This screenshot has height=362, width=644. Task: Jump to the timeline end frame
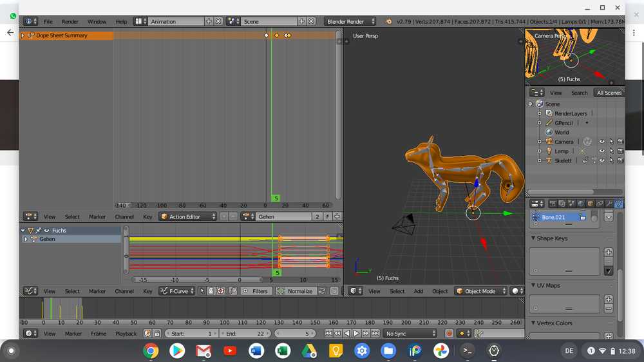(375, 334)
